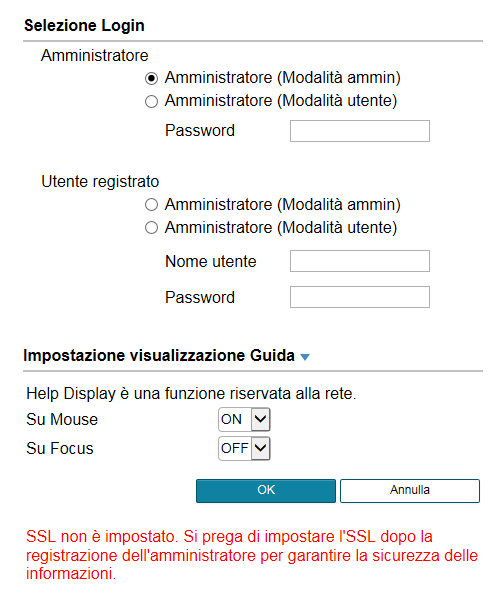Focus the Utente registrato Password field
This screenshot has width=500, height=603.
(x=360, y=297)
